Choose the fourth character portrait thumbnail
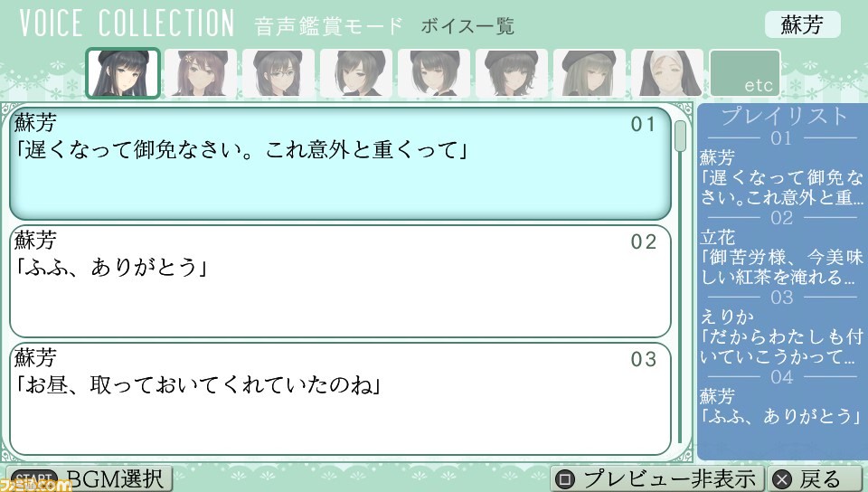Viewport: 868px width, 492px height. coord(356,73)
